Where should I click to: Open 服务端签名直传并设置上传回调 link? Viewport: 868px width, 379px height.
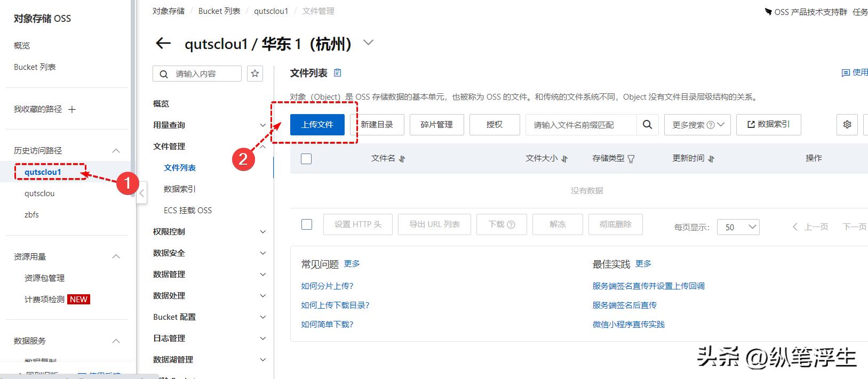[648, 286]
